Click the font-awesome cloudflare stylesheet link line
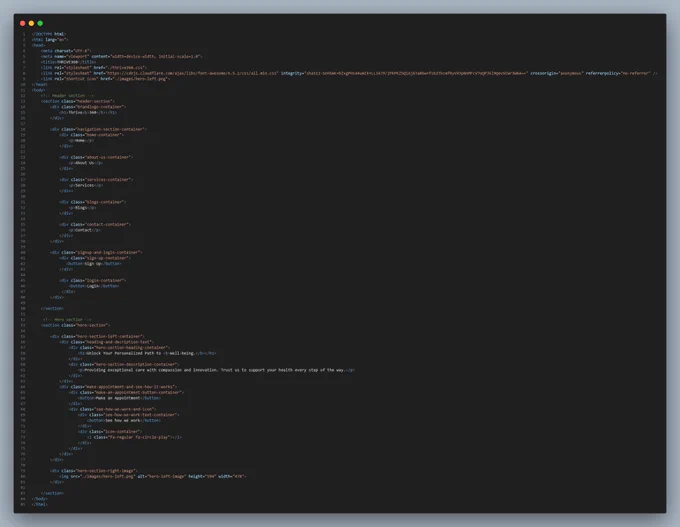 [x=349, y=73]
